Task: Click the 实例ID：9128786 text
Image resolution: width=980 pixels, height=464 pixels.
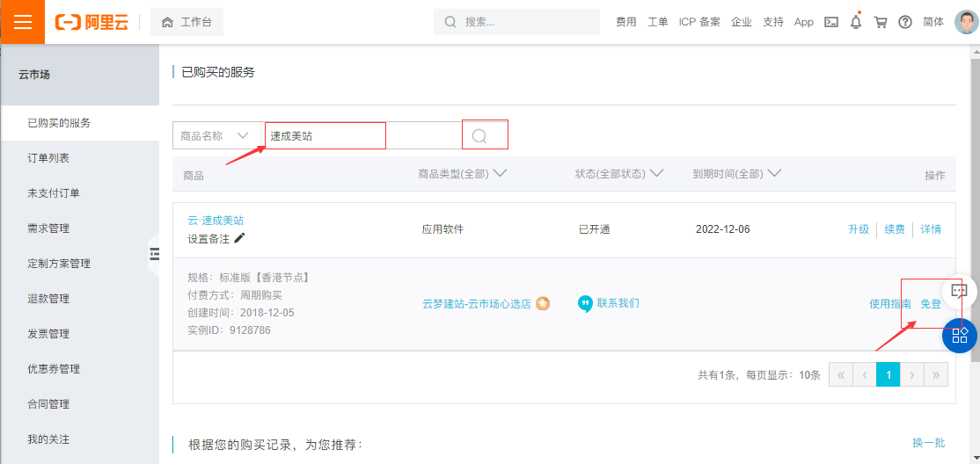Action: [229, 330]
